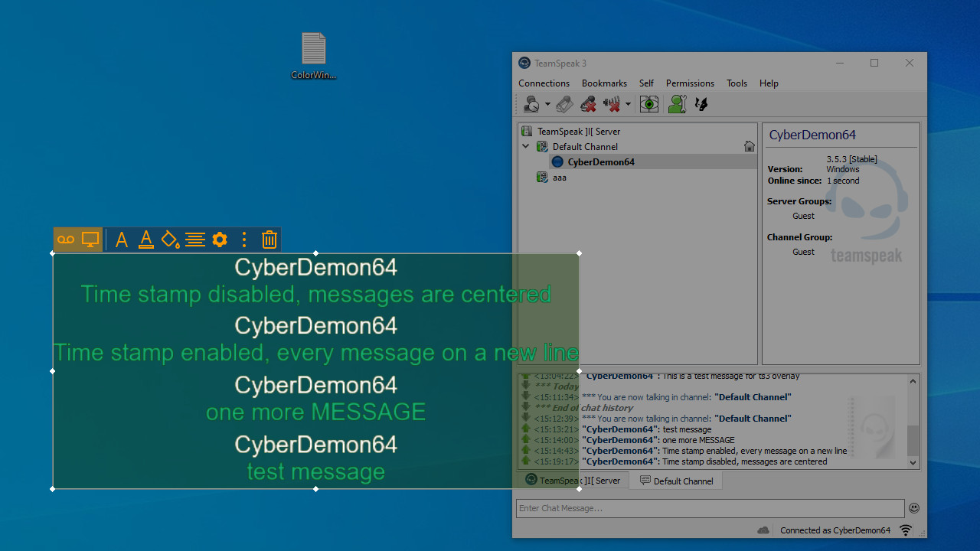Click the disabled Bookmarks toolbar icon in TeamSpeak
The image size is (980, 551).
(x=564, y=104)
